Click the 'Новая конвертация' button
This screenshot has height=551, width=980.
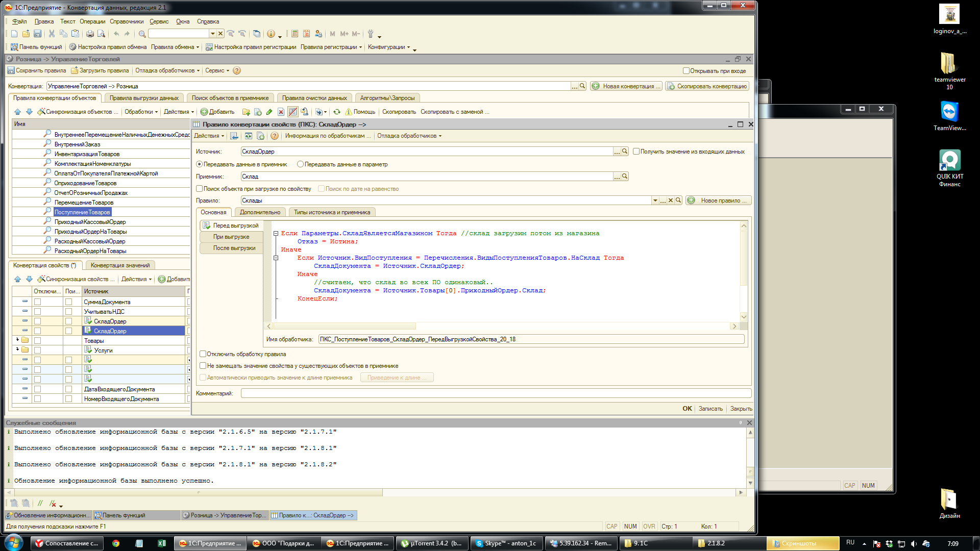point(626,86)
